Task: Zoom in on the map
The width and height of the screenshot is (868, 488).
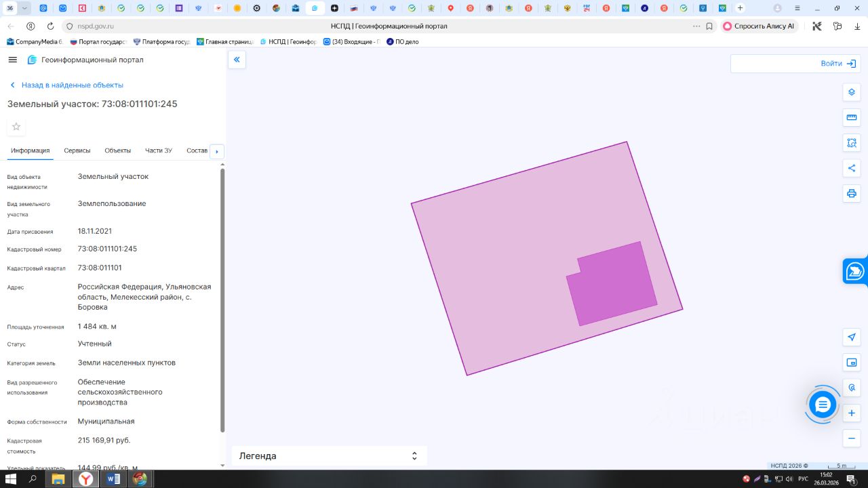Action: click(852, 413)
